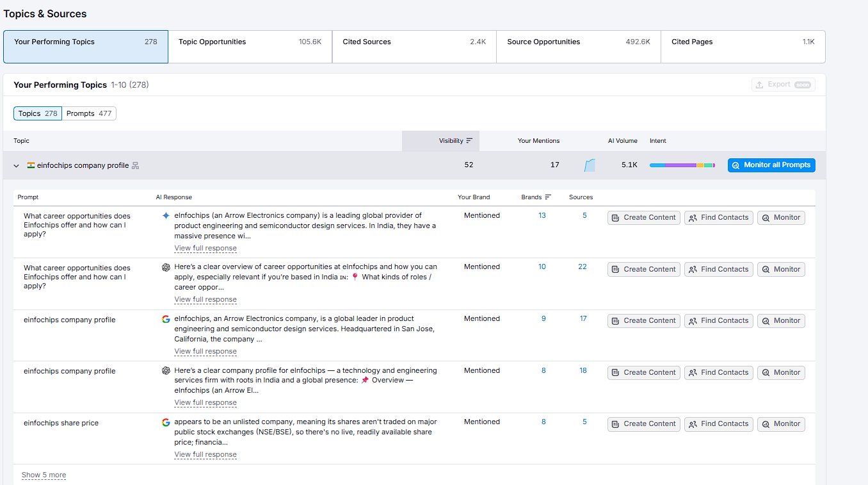Click the Show 5 more control at the bottom

tap(44, 474)
